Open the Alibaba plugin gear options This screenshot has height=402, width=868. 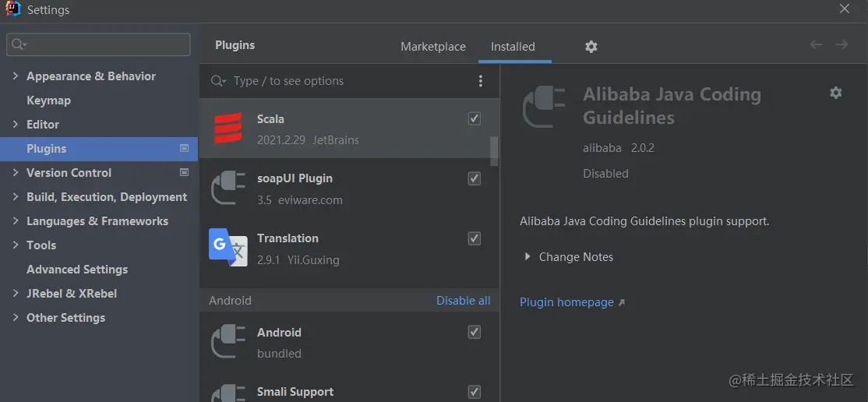click(836, 93)
